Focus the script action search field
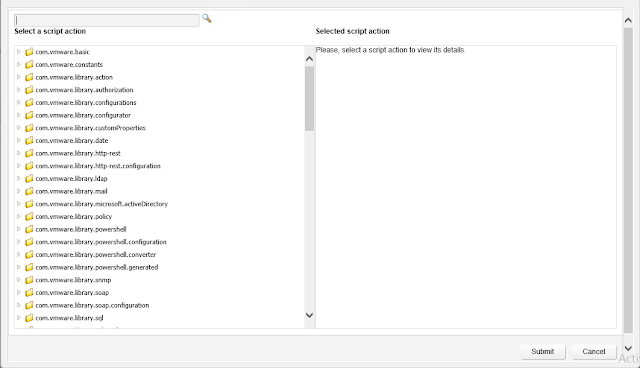 click(107, 20)
